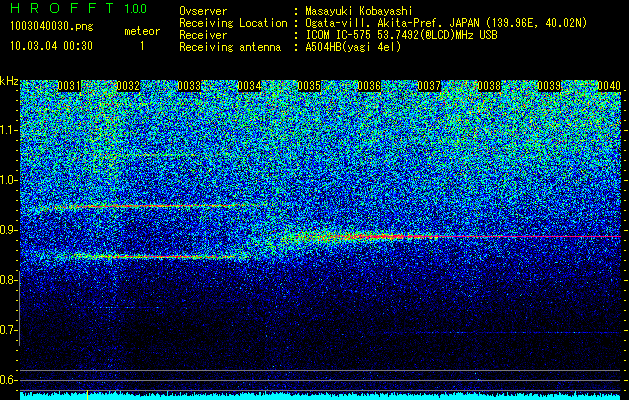Click the observer name Masayuki Kobayashi
The width and height of the screenshot is (629, 400).
click(358, 11)
